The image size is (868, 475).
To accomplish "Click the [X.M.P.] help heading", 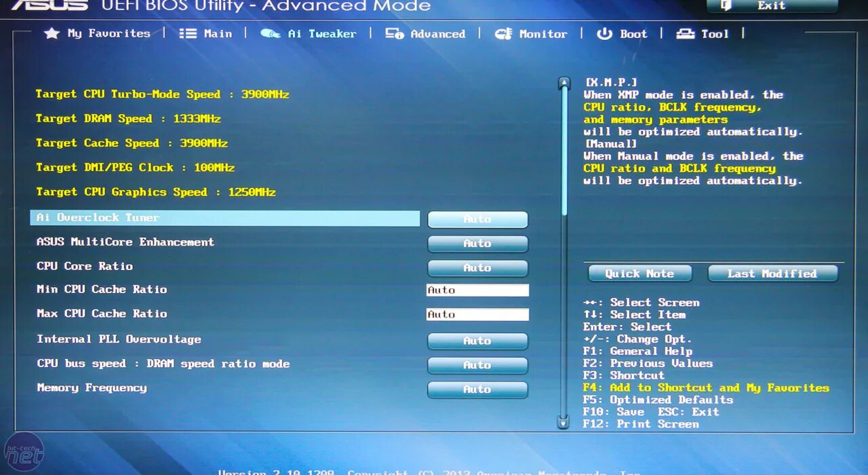I will [611, 82].
